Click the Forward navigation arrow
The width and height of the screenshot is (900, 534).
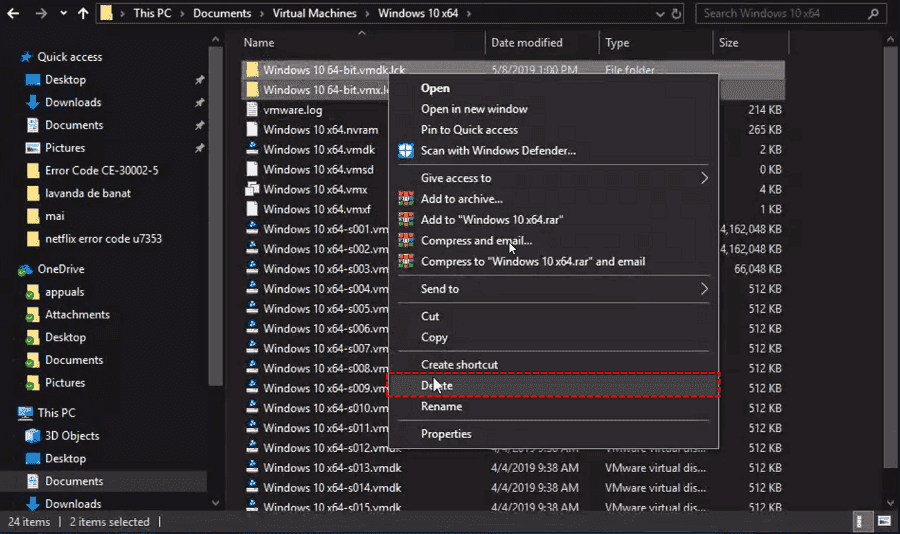(x=41, y=13)
